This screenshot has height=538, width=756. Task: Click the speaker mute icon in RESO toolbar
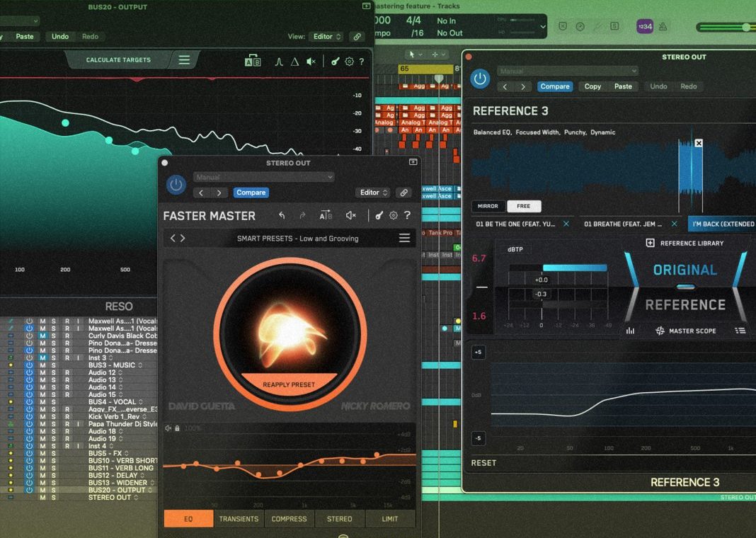point(311,61)
